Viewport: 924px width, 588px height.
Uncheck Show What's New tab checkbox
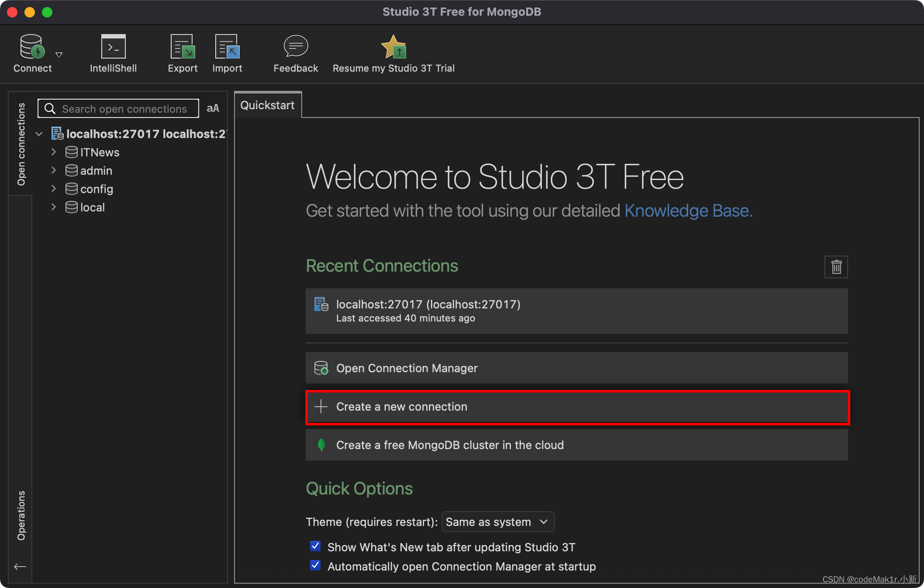315,546
